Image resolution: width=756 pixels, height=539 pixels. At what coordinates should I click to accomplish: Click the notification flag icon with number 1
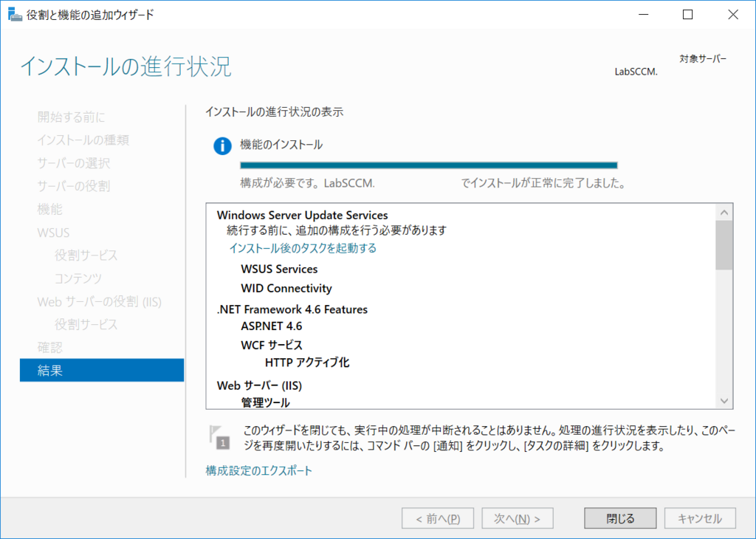(x=219, y=437)
